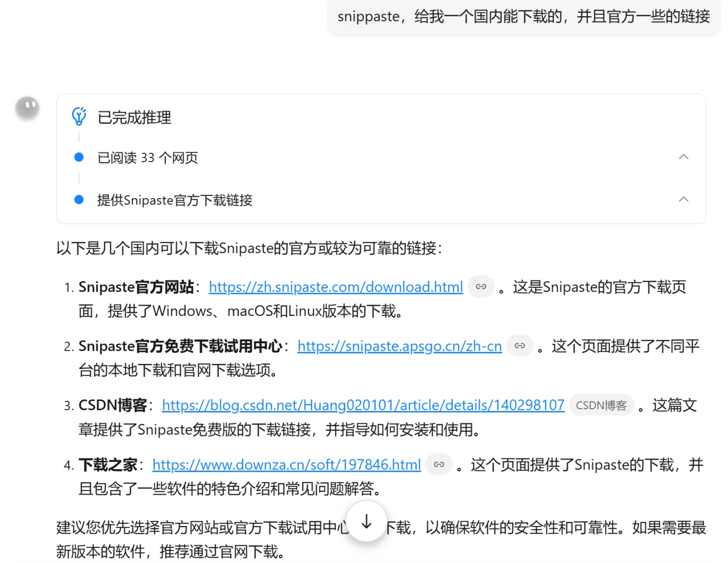
Task: Click the CSDN博客 source badge
Action: coord(601,405)
